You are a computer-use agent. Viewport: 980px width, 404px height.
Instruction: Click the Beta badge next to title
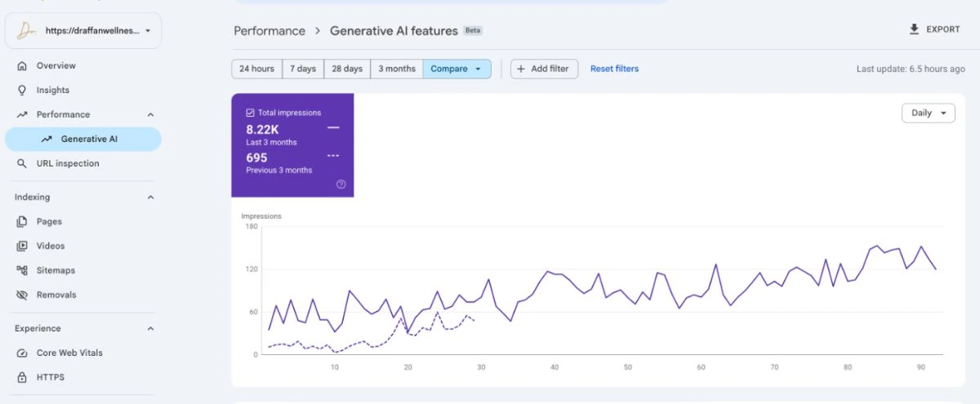(473, 31)
